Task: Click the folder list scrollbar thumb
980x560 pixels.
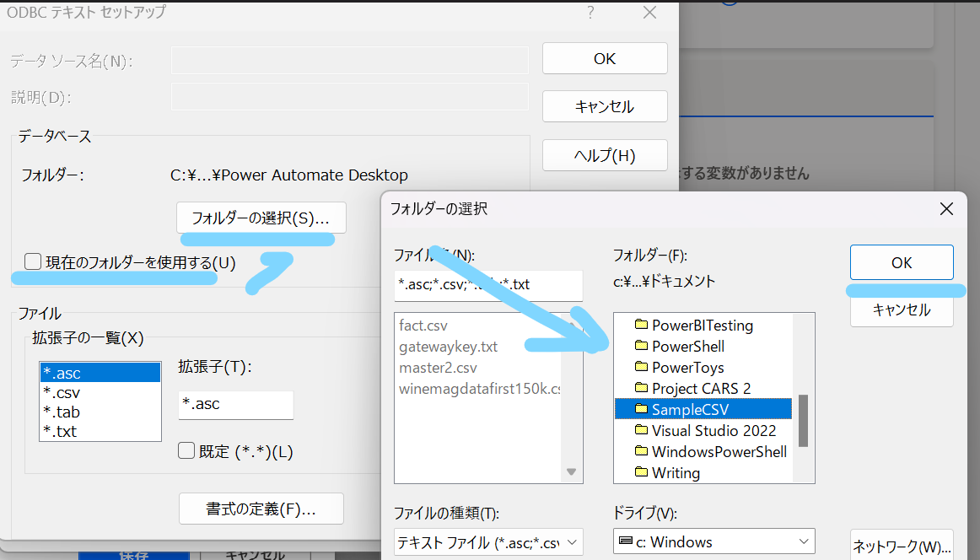Action: click(803, 421)
